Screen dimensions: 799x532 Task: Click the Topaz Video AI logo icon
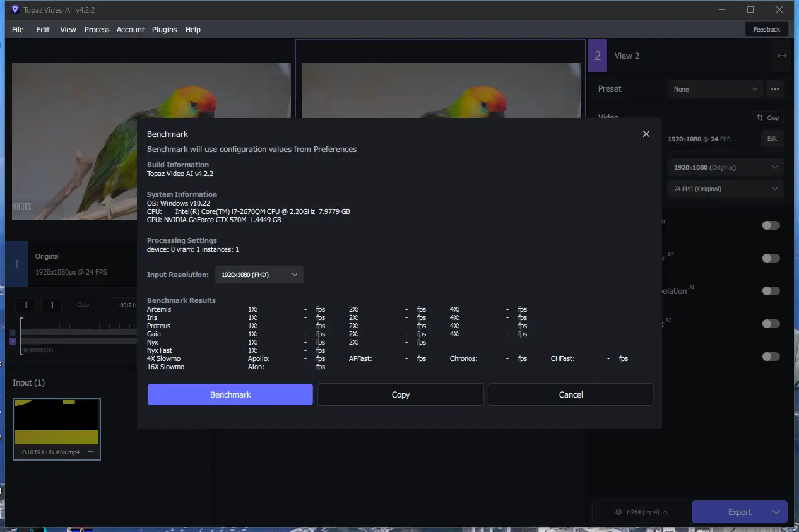[15, 9]
